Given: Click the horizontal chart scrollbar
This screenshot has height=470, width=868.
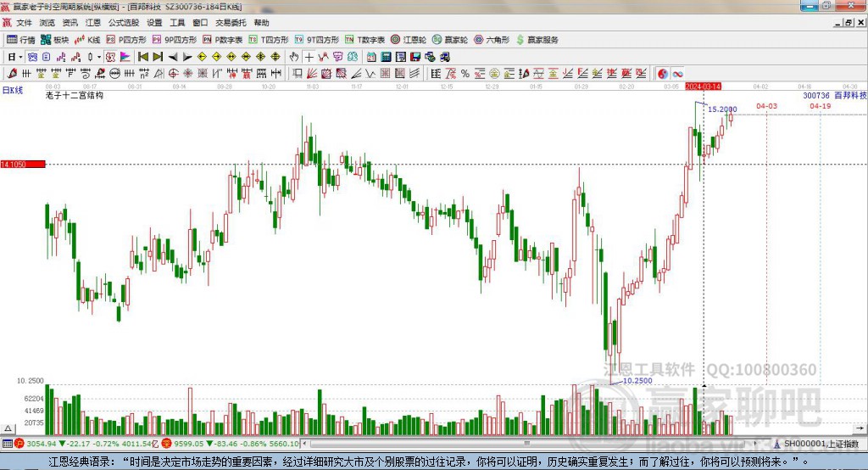Looking at the screenshot, I should click(529, 444).
